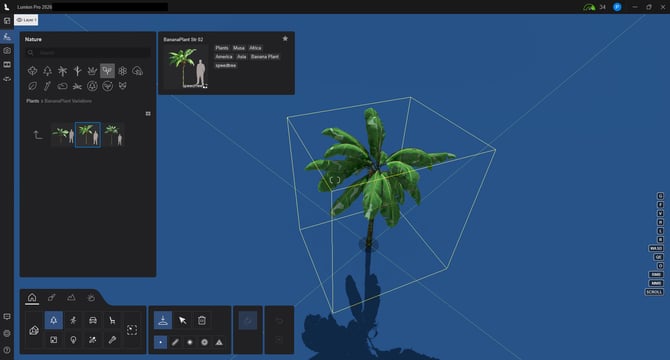Select the bare branch tree category icon
Screen dimensions: 670x360
click(77, 71)
